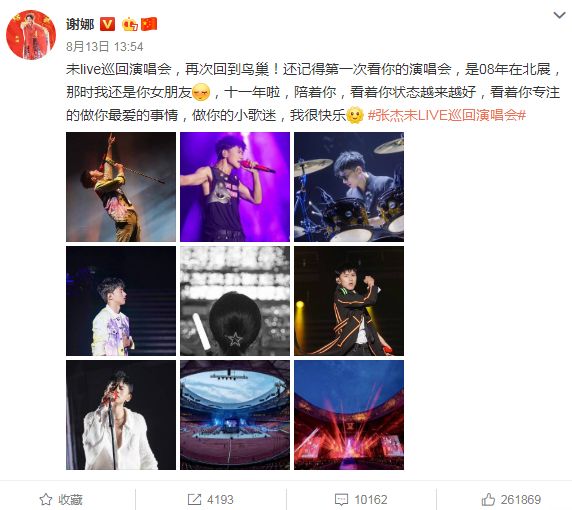Open the drummer photo thumbnail
The image size is (572, 510).
349,187
